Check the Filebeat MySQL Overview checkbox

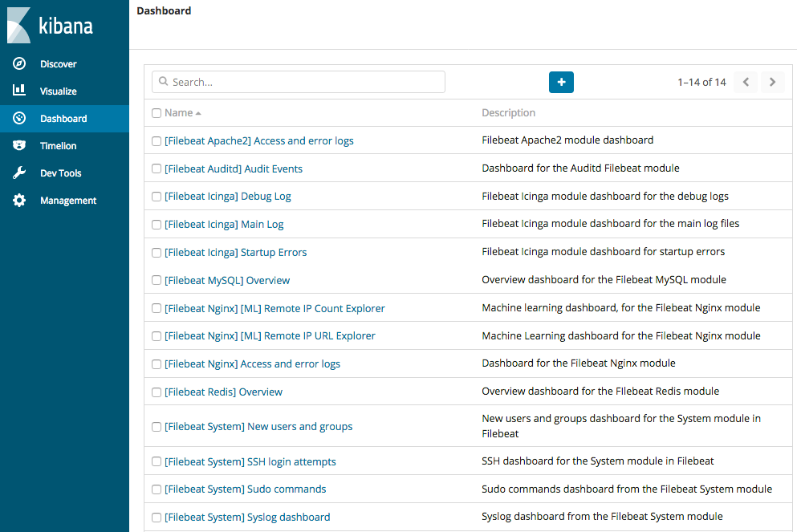click(157, 280)
